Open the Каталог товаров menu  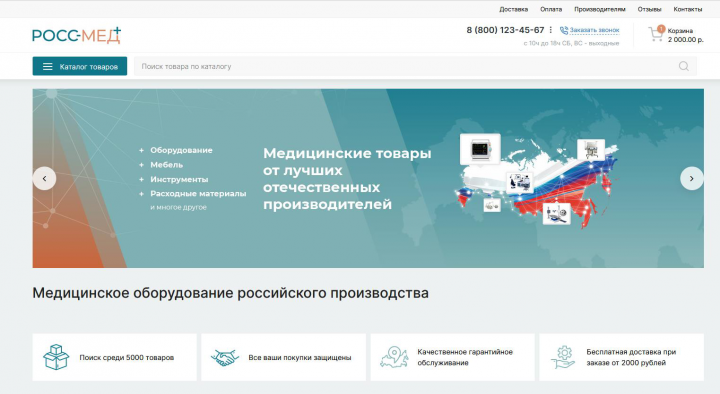(x=80, y=67)
